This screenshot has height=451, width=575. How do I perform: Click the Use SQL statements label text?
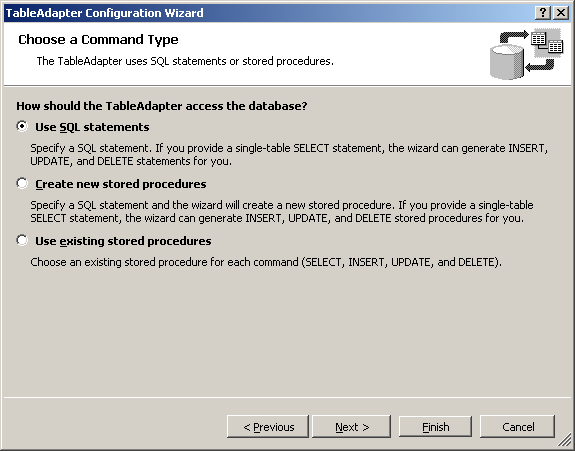pyautogui.click(x=92, y=127)
